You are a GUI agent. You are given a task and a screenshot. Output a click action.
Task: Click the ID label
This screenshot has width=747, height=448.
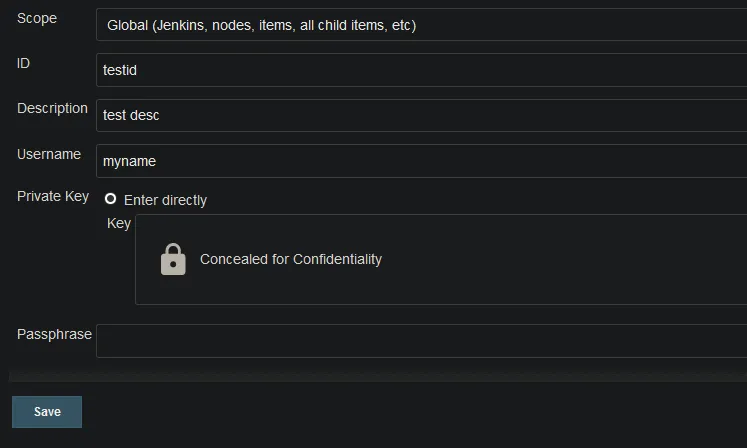(24, 63)
